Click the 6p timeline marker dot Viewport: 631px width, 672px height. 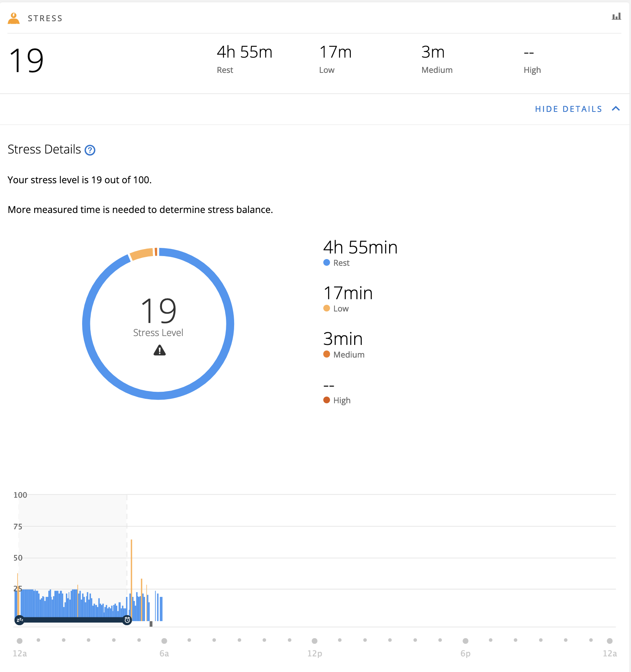(465, 641)
